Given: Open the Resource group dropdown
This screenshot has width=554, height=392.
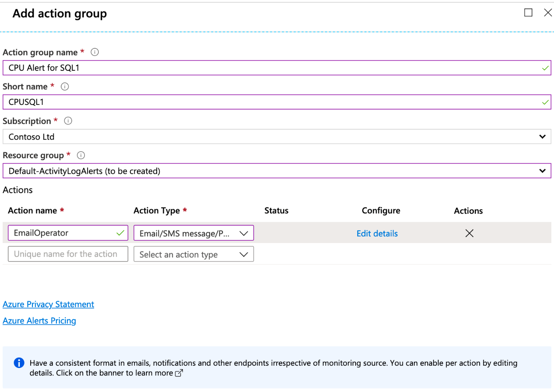Looking at the screenshot, I should click(277, 171).
